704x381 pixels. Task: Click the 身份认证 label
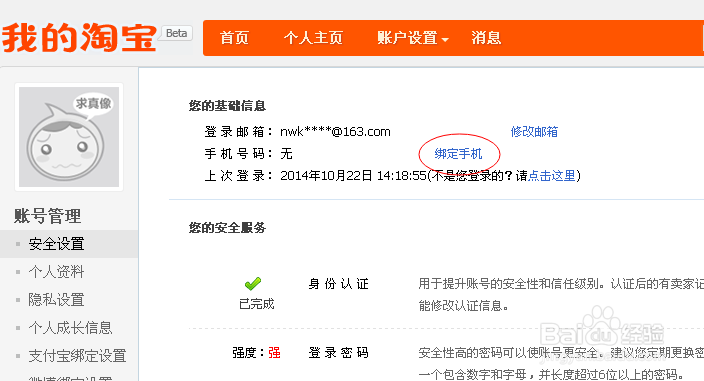tap(339, 284)
